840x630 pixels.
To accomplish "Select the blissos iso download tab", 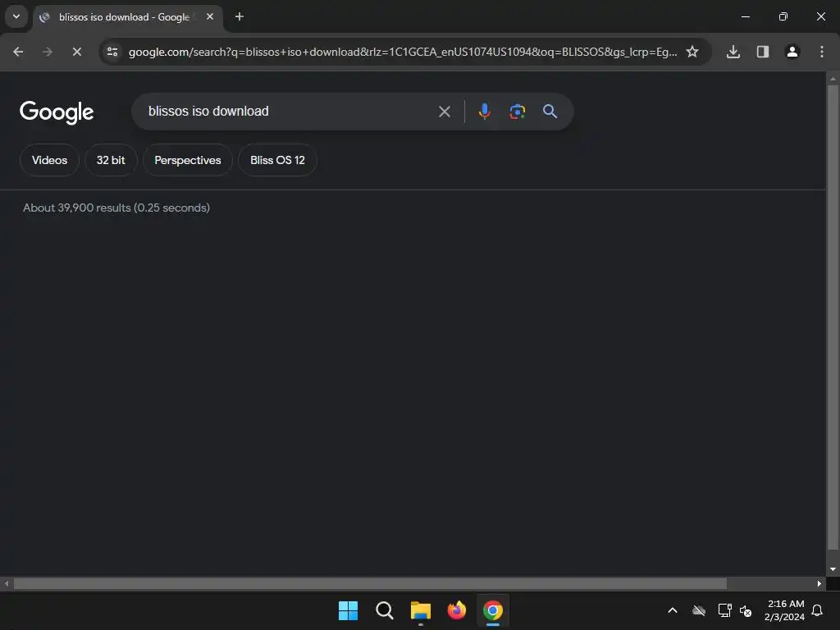I will (x=127, y=17).
